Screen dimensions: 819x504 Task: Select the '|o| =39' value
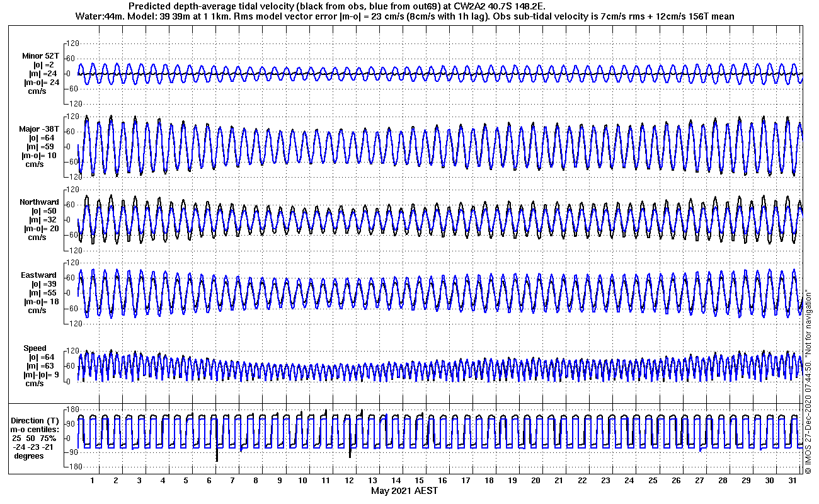pos(45,284)
